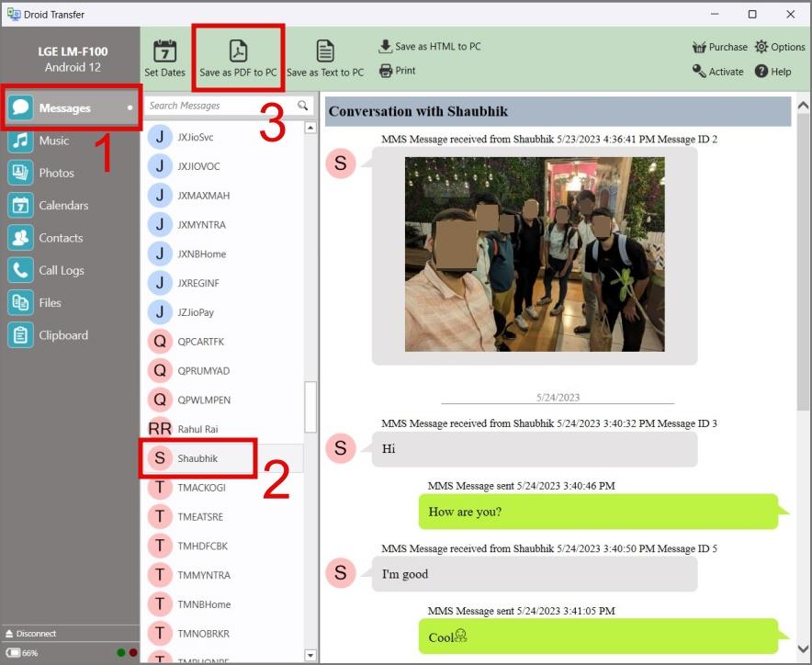Click the contact list scrollbar thumb
This screenshot has height=665, width=812.
[310, 407]
